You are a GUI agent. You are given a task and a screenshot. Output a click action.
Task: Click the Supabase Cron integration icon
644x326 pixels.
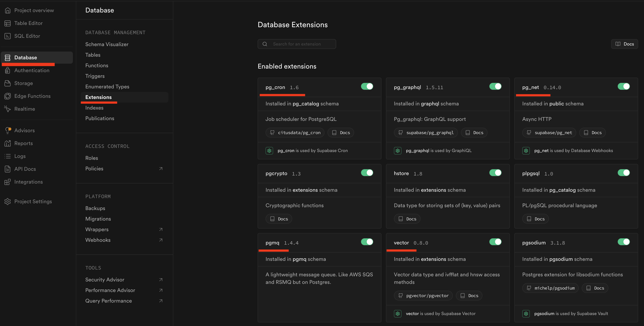tap(269, 151)
